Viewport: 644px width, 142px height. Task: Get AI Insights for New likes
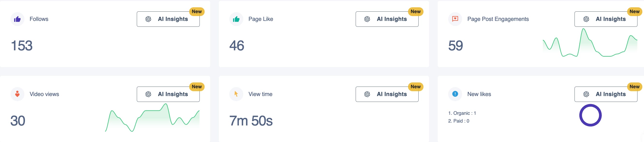click(606, 94)
